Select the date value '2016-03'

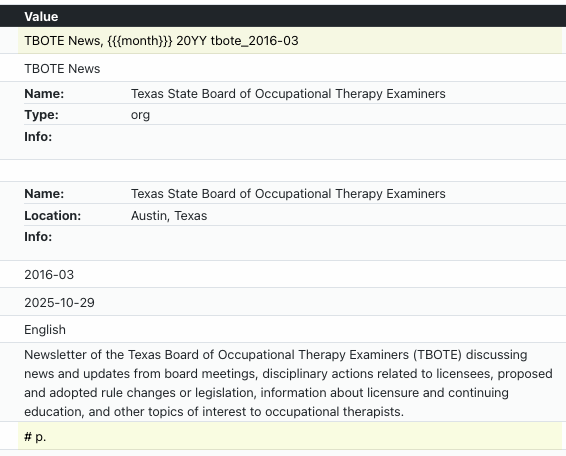[x=49, y=275]
